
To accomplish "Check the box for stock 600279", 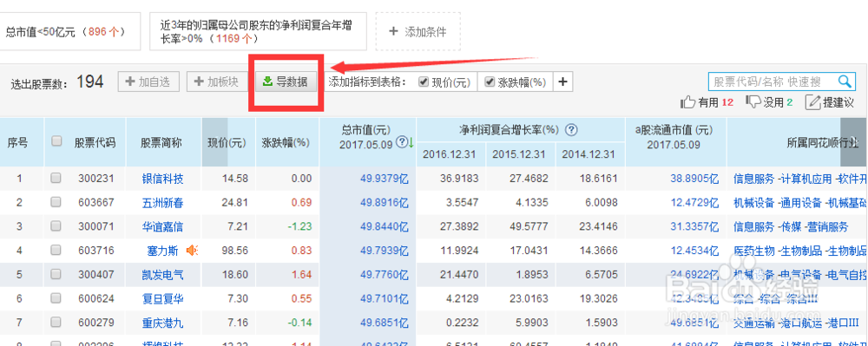I will point(56,323).
